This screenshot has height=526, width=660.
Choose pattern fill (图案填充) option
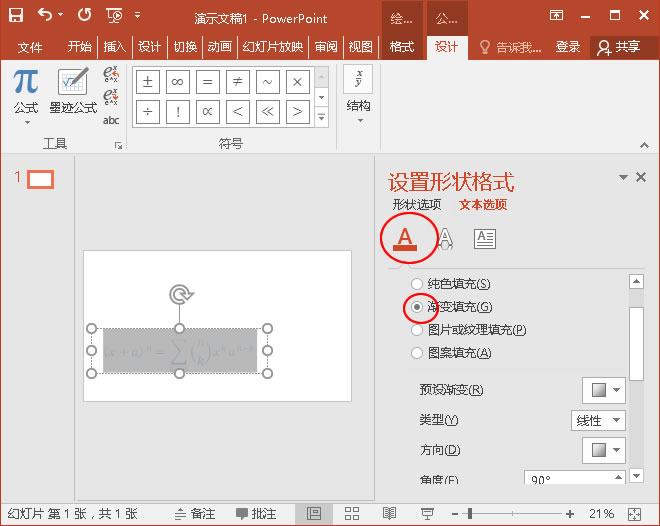pos(417,353)
